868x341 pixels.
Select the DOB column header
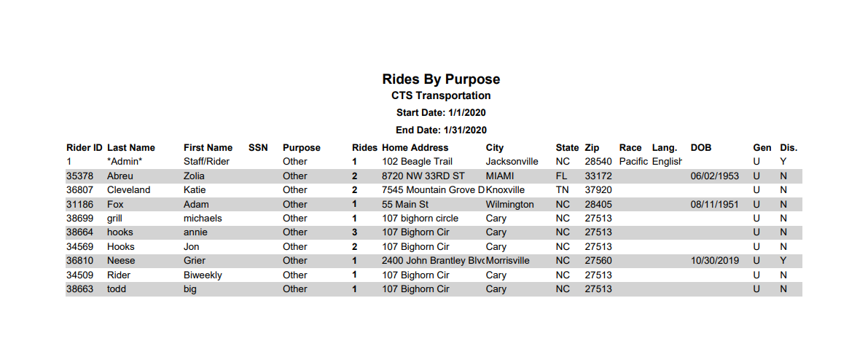(x=701, y=148)
